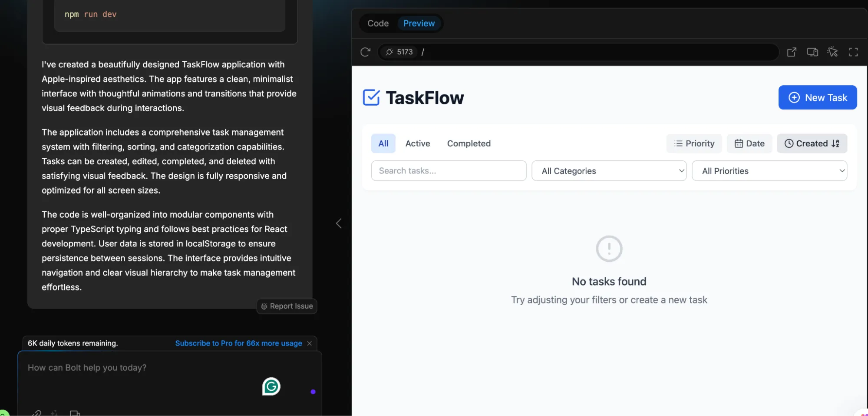Collapse the chat panel with left chevron

pyautogui.click(x=339, y=223)
